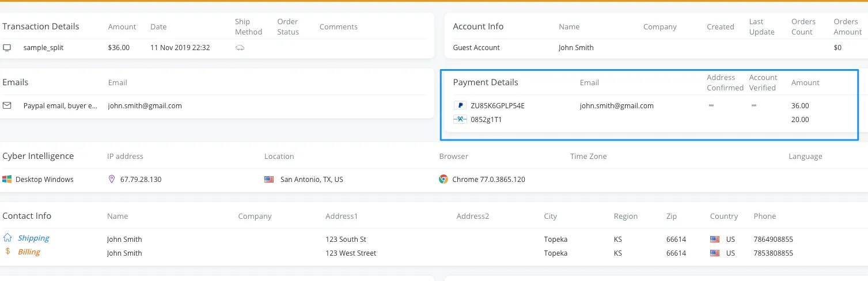Viewport: 868px width, 281px height.
Task: Open the Billing address link
Action: click(x=29, y=252)
